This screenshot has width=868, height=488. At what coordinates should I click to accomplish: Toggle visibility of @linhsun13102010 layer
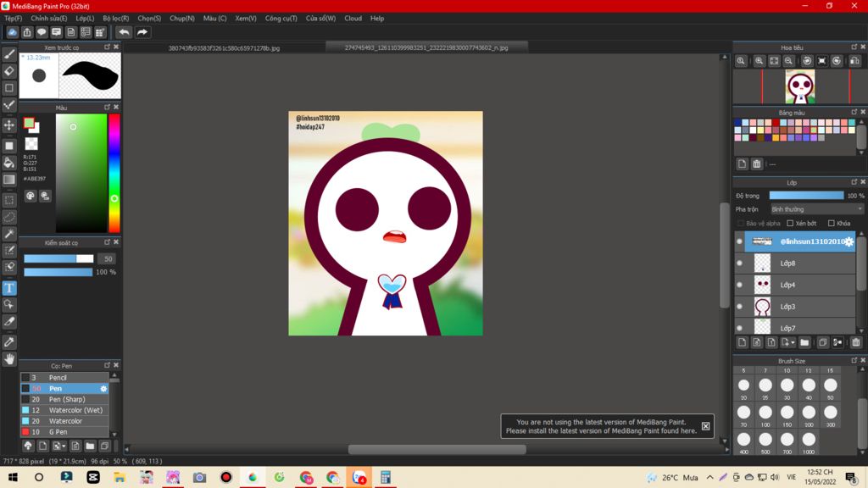[x=739, y=241]
